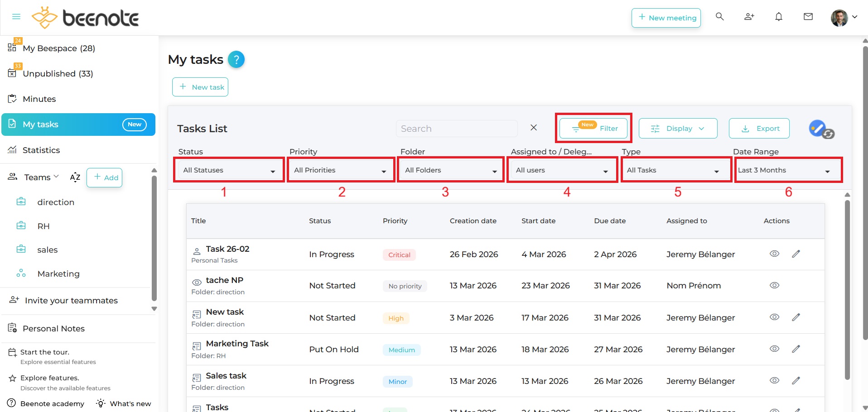Screen dimensions: 868x412
Task: Expand the Date Range dropdown
Action: tap(788, 170)
